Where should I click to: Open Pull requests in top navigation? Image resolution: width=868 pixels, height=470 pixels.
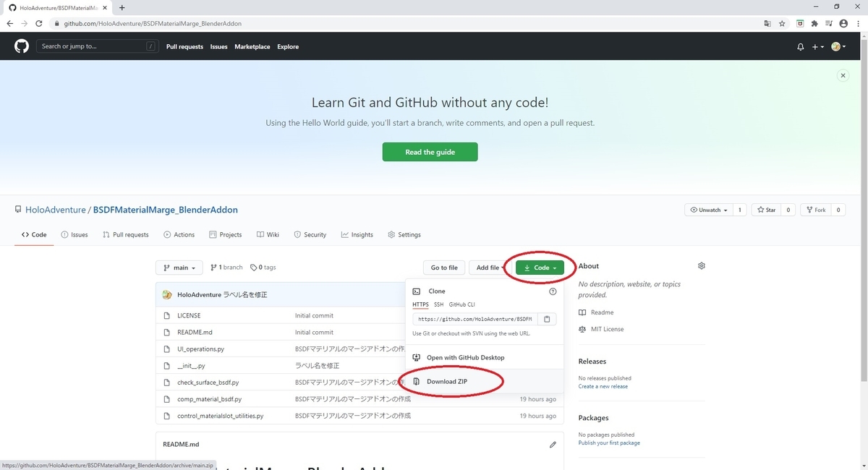pos(184,46)
